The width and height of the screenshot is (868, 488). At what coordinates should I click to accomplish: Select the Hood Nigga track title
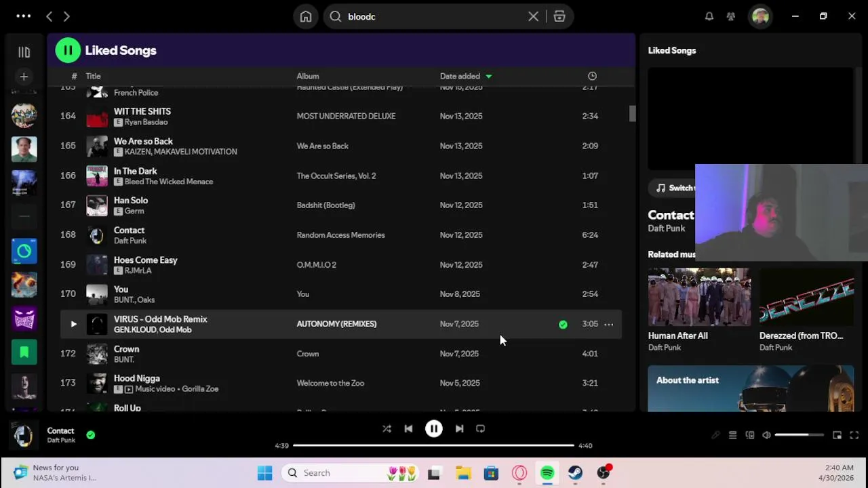(x=137, y=378)
